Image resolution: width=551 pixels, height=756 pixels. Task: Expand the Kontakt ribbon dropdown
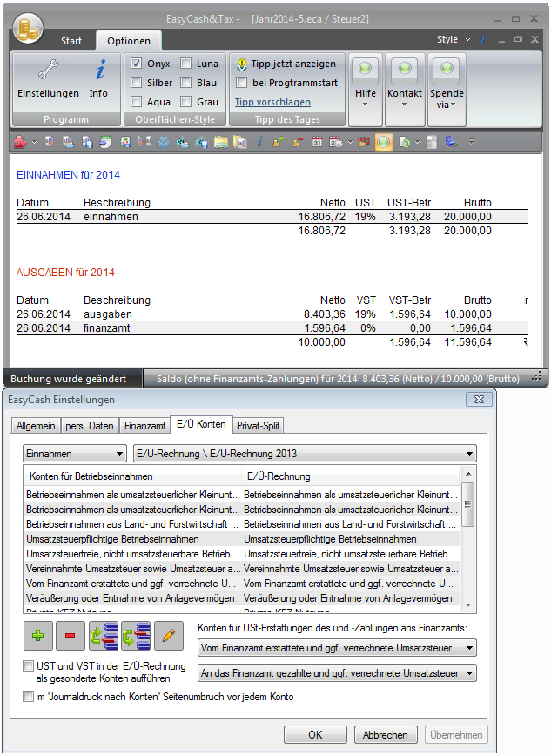pos(405,90)
